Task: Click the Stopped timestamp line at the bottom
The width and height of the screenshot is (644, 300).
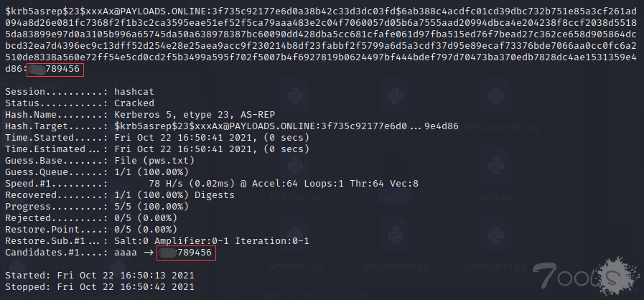Action: coord(99,287)
